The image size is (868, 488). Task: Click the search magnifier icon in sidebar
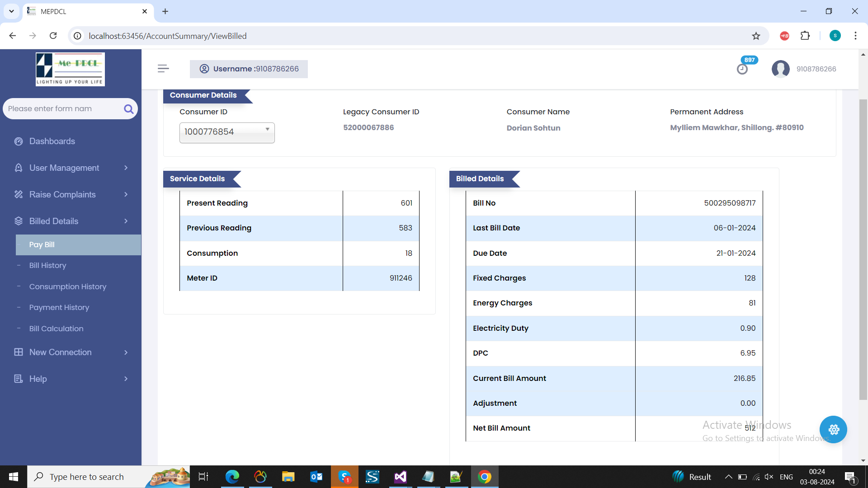point(128,109)
